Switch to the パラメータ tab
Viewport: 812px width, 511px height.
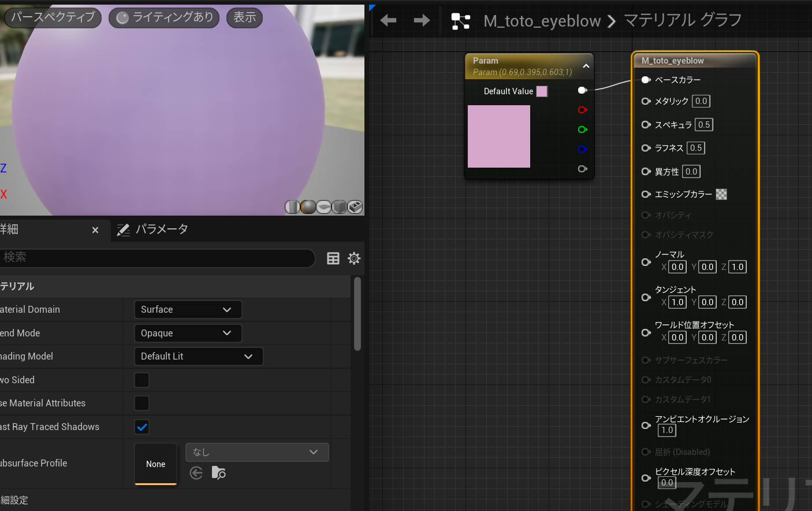(x=153, y=229)
